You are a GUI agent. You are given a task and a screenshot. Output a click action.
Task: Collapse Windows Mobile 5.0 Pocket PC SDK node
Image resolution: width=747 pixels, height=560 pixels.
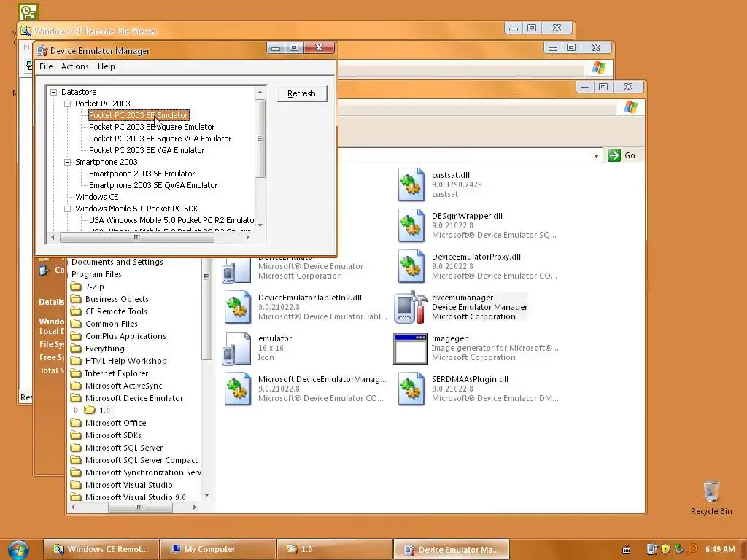click(x=68, y=209)
